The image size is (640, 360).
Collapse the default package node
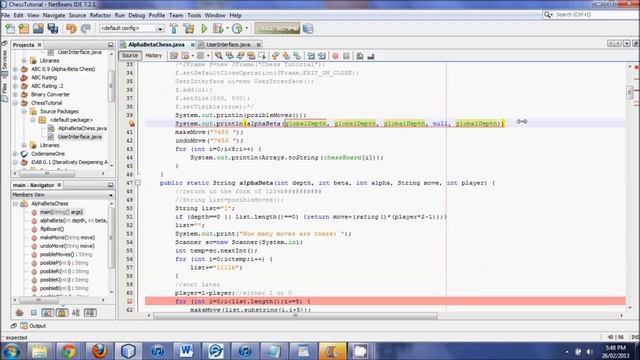pyautogui.click(x=33, y=120)
